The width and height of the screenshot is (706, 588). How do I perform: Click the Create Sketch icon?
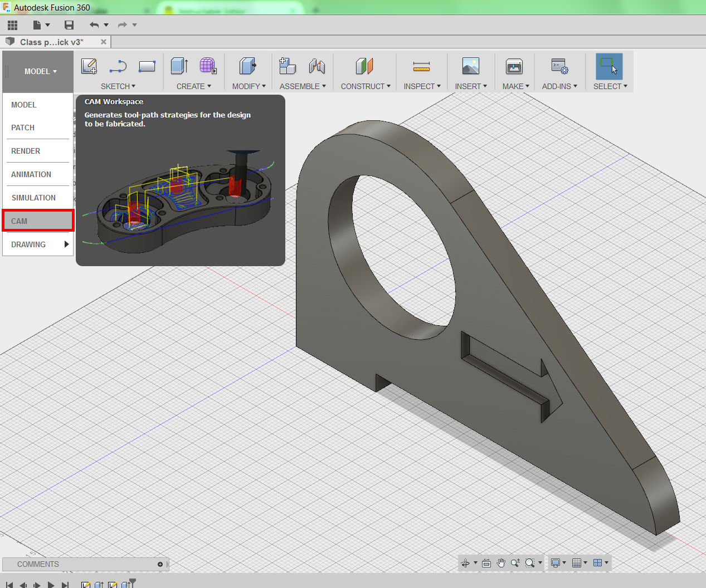coord(89,66)
